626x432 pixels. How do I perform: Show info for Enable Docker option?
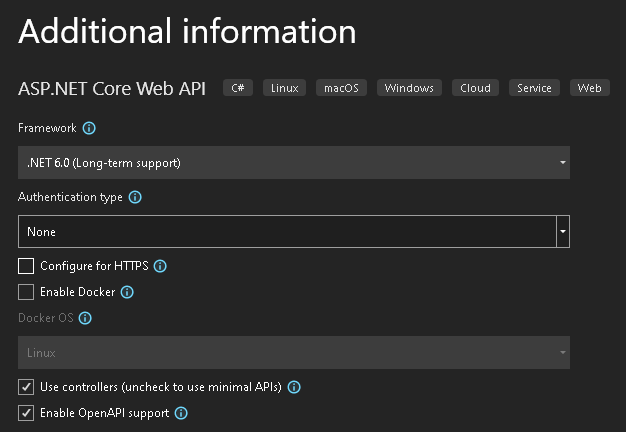pyautogui.click(x=127, y=292)
